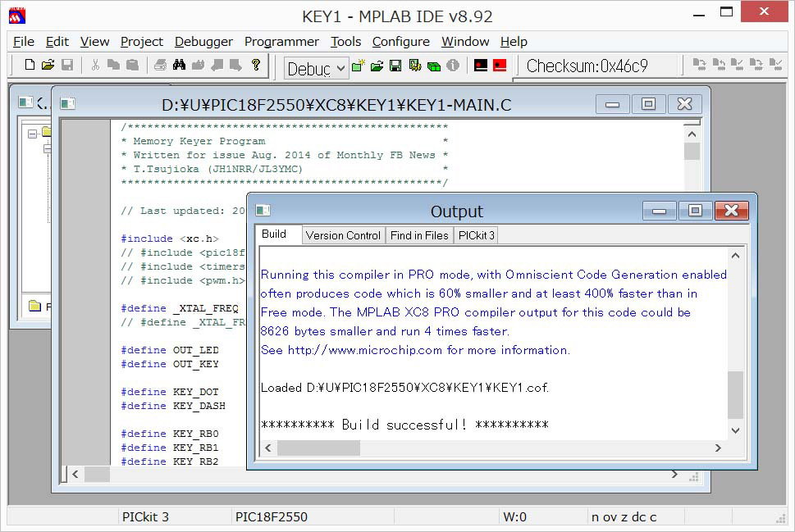
Task: Click the Output vertical scrollbar up arrow
Action: (x=736, y=256)
